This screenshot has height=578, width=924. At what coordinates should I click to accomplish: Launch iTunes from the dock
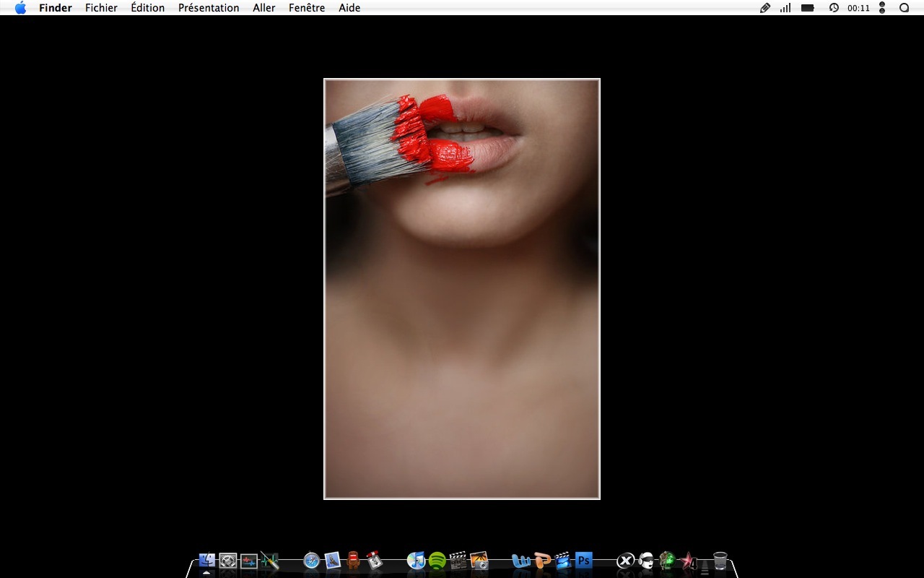[416, 561]
